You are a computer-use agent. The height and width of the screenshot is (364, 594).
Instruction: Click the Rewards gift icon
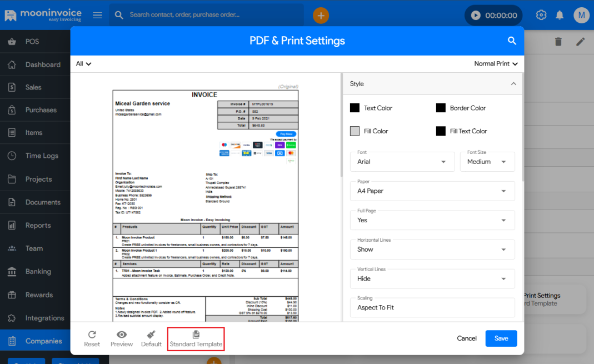coord(12,295)
